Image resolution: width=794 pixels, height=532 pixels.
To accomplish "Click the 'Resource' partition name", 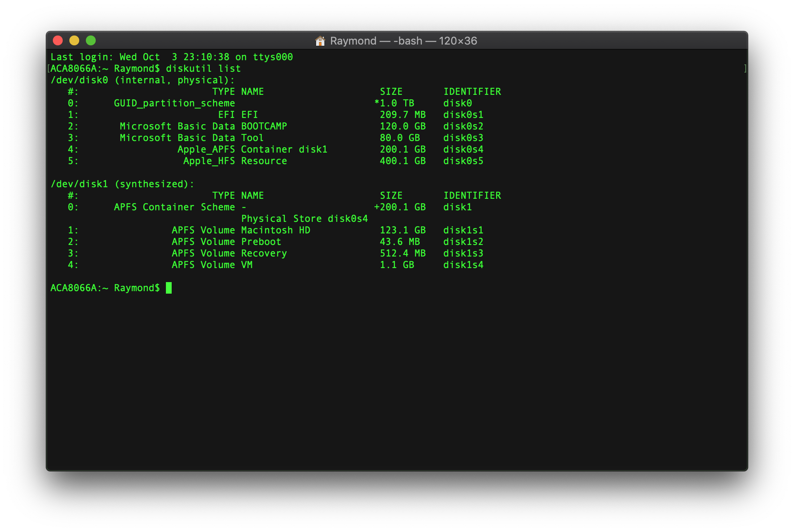I will tap(264, 161).
